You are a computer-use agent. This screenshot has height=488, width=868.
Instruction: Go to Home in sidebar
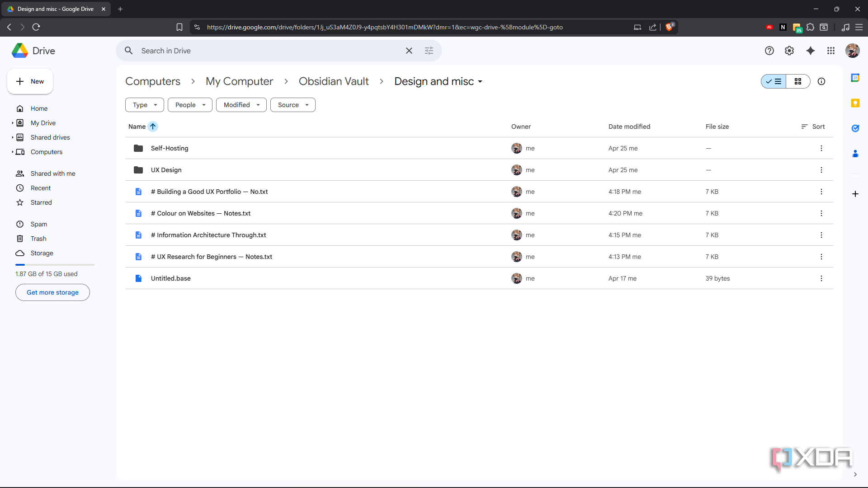point(39,108)
